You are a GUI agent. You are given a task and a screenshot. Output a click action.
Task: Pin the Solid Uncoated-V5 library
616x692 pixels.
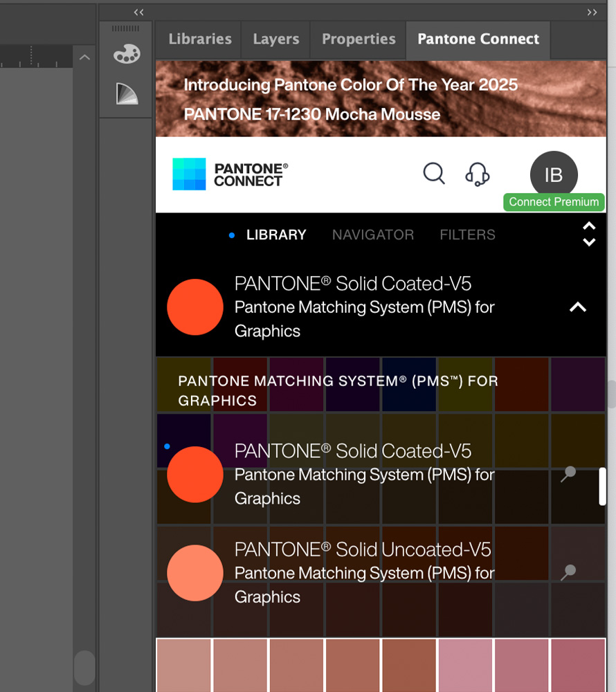point(568,572)
